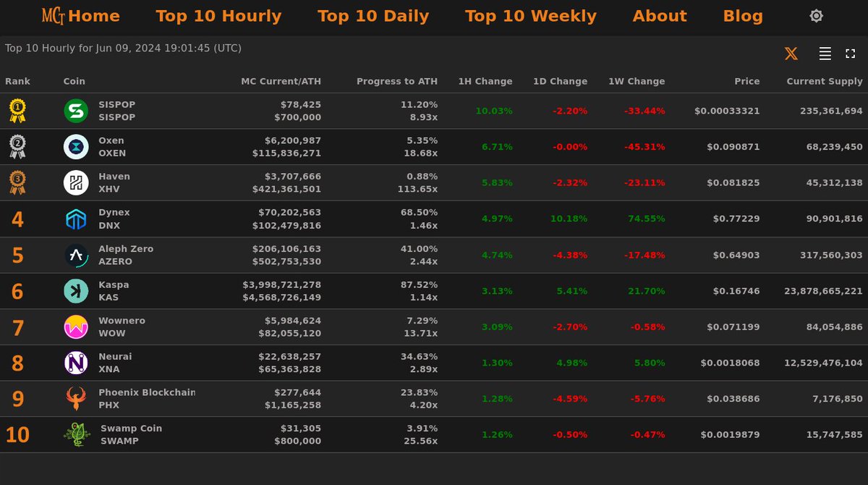The width and height of the screenshot is (868, 485).
Task: Click the Haven coin logo
Action: click(x=76, y=183)
